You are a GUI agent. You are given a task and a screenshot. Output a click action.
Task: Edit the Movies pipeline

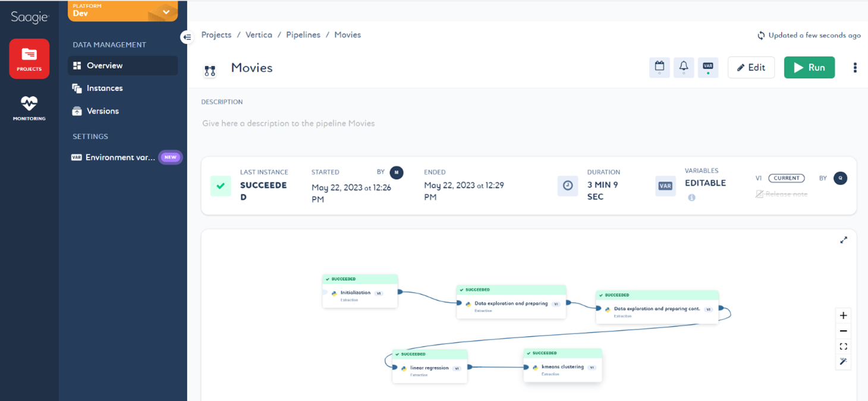(751, 67)
